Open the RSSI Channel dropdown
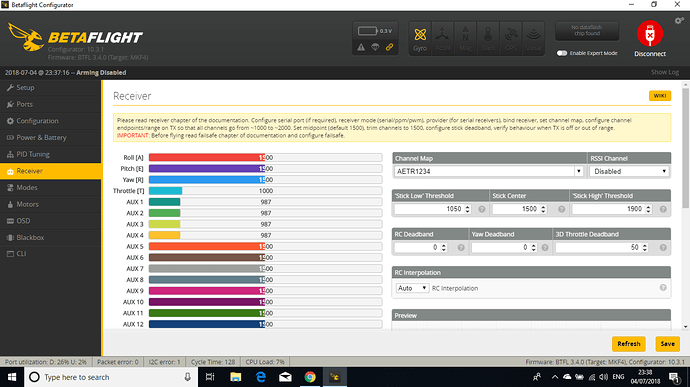Viewport: 690px width, 387px height. tap(629, 171)
